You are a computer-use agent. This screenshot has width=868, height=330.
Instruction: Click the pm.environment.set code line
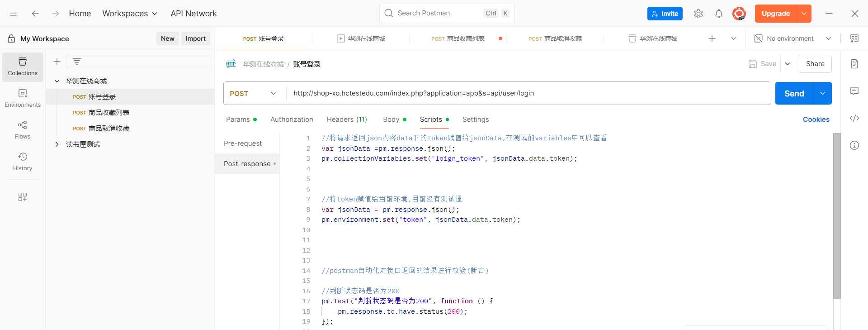tap(421, 220)
